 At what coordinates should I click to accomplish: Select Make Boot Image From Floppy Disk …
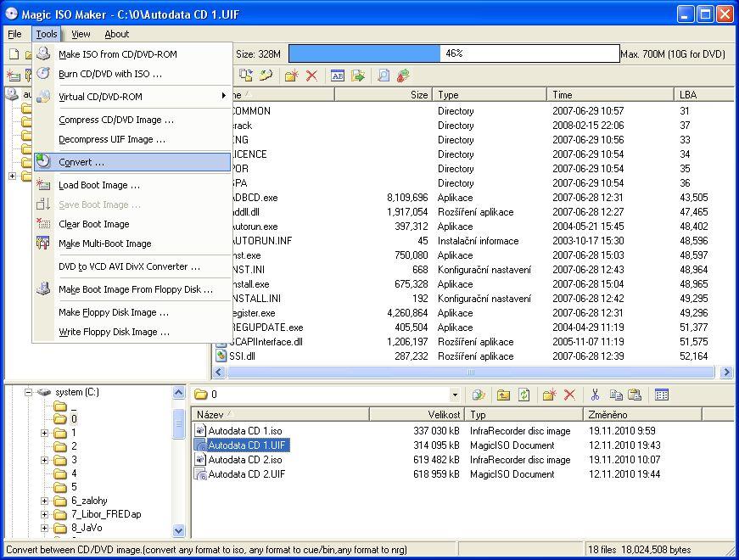point(132,289)
